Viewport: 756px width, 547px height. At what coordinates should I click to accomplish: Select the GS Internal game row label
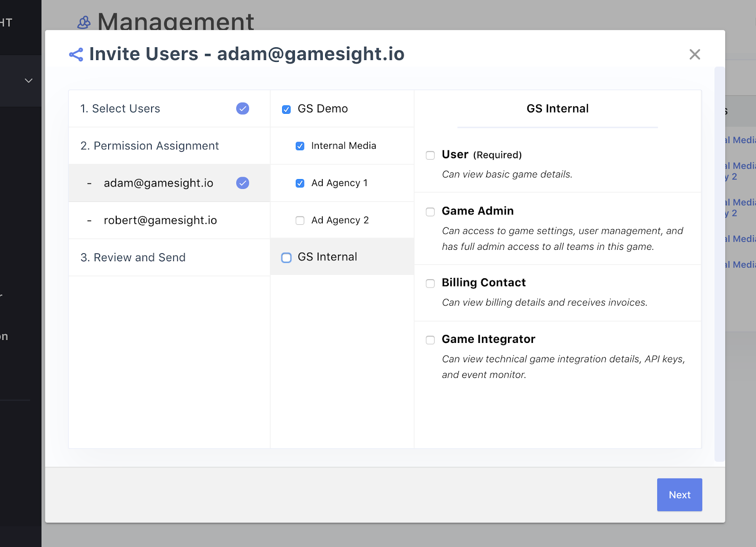327,256
